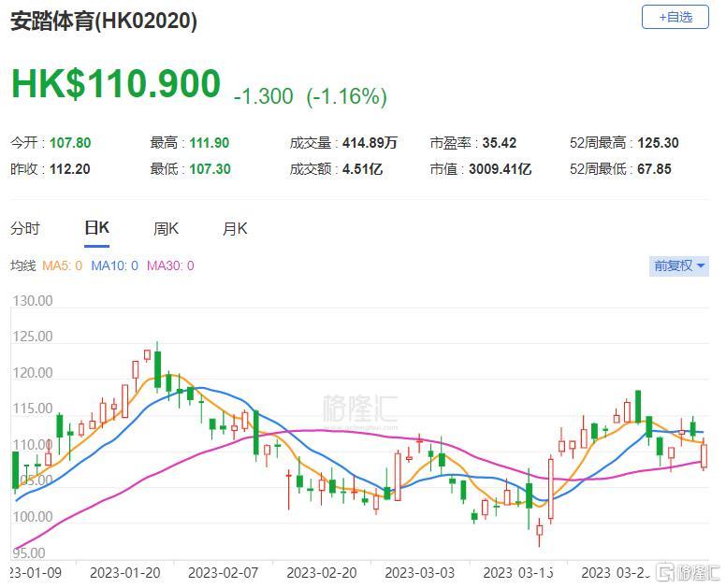Click the 成交额 value 4.51亿
The width and height of the screenshot is (726, 588).
[363, 169]
